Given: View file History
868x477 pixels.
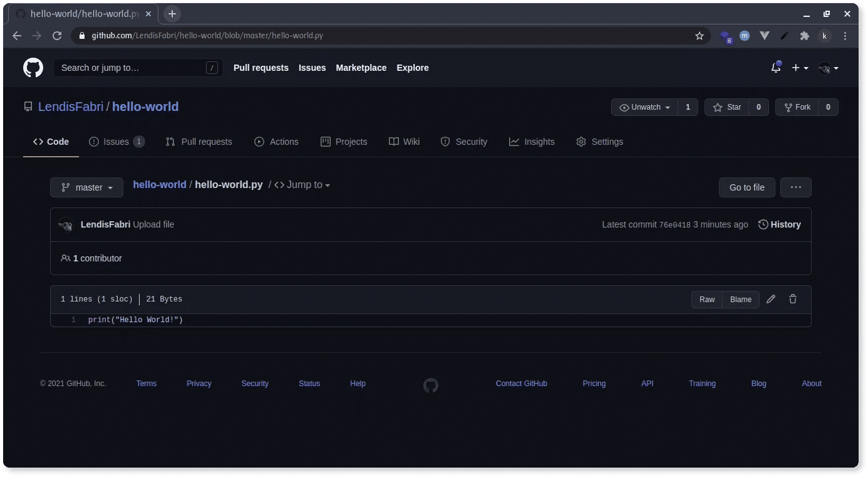Looking at the screenshot, I should 779,224.
